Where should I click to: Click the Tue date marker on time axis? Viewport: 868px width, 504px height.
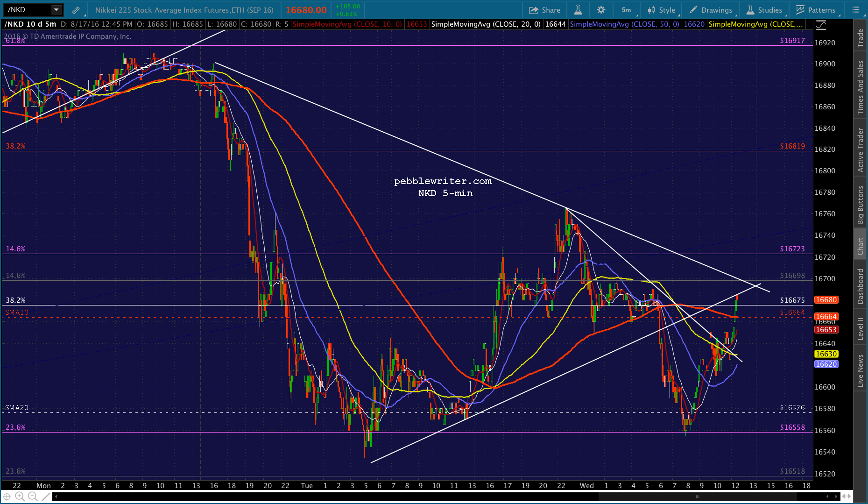tap(307, 486)
